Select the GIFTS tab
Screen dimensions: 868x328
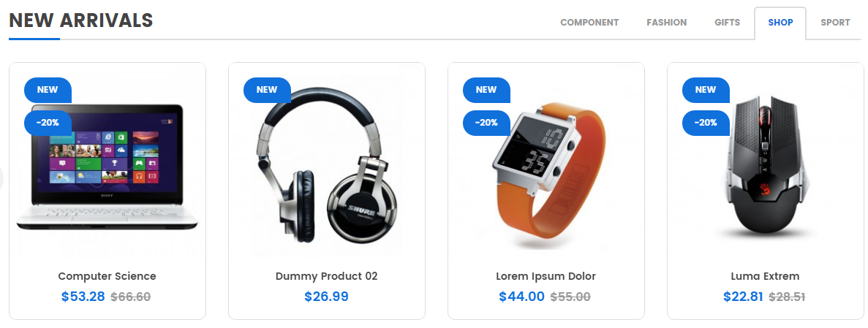point(727,23)
